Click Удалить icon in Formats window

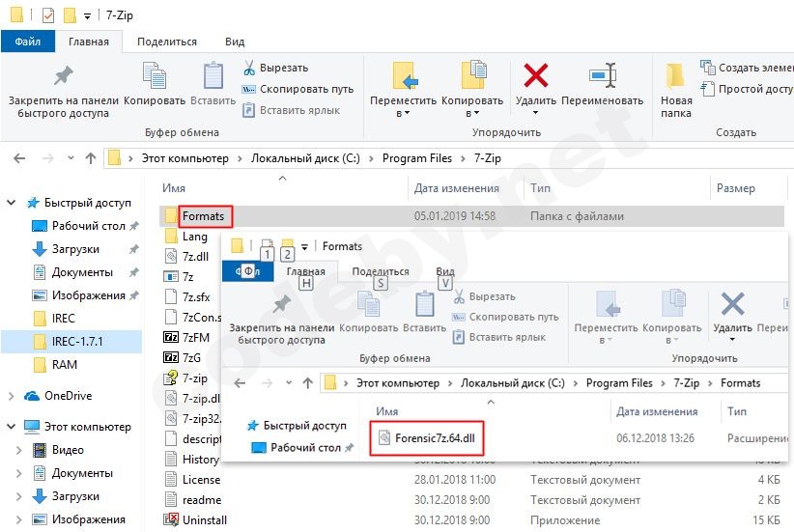[732, 304]
